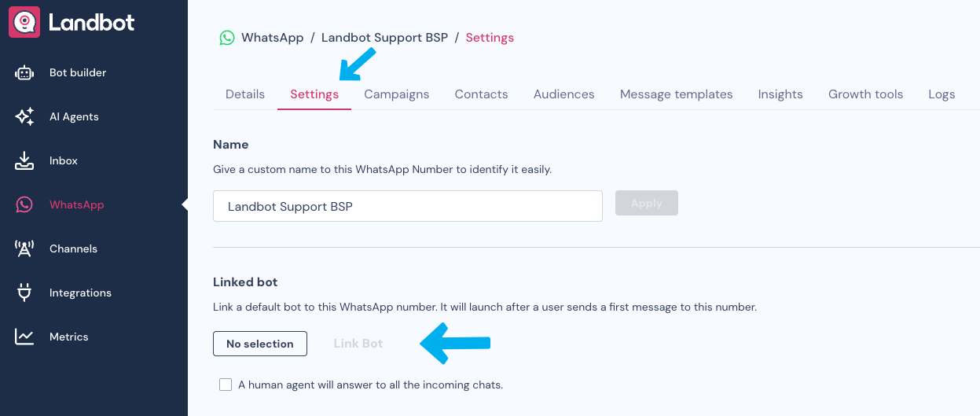This screenshot has width=980, height=416.
Task: Switch to the Campaigns tab
Action: tap(396, 94)
